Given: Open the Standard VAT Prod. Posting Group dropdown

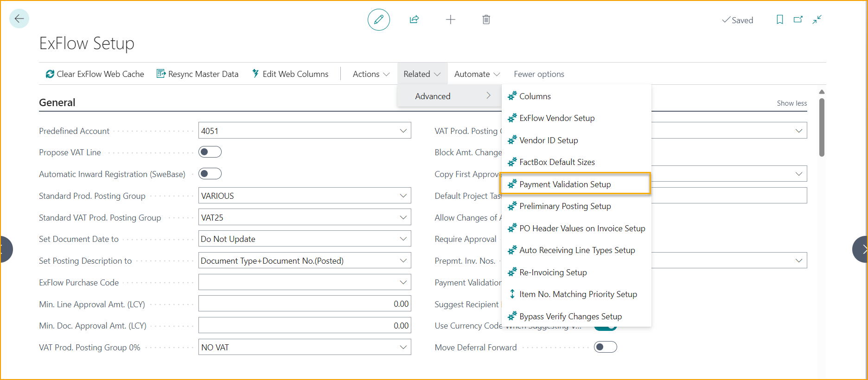Looking at the screenshot, I should coord(403,217).
